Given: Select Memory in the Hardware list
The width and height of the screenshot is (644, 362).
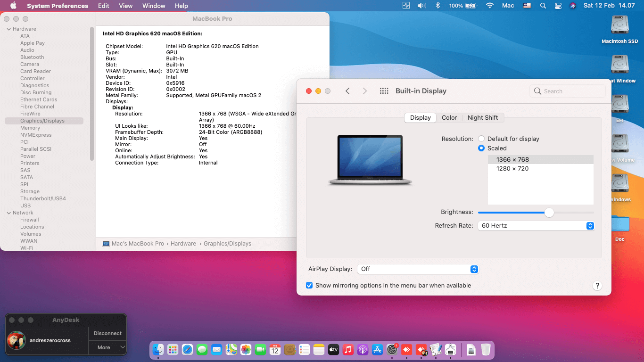Looking at the screenshot, I should coord(30,128).
